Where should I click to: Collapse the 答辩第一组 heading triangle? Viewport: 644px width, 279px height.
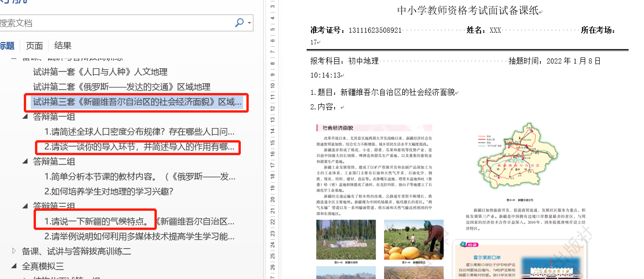(x=25, y=117)
